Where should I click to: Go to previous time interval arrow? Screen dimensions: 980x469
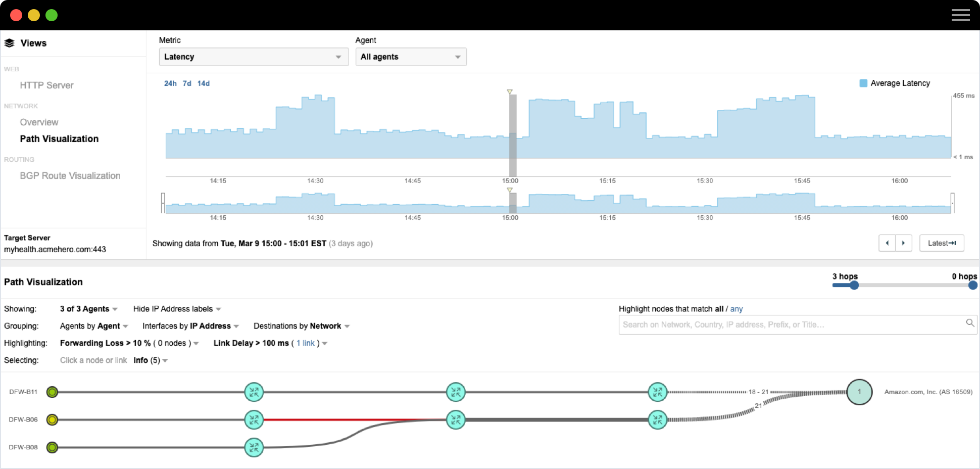click(887, 243)
